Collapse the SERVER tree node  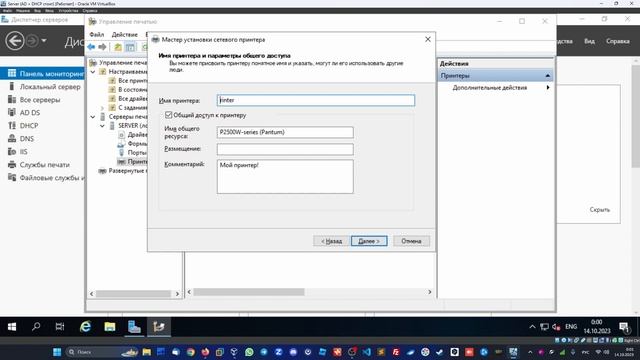(102, 126)
